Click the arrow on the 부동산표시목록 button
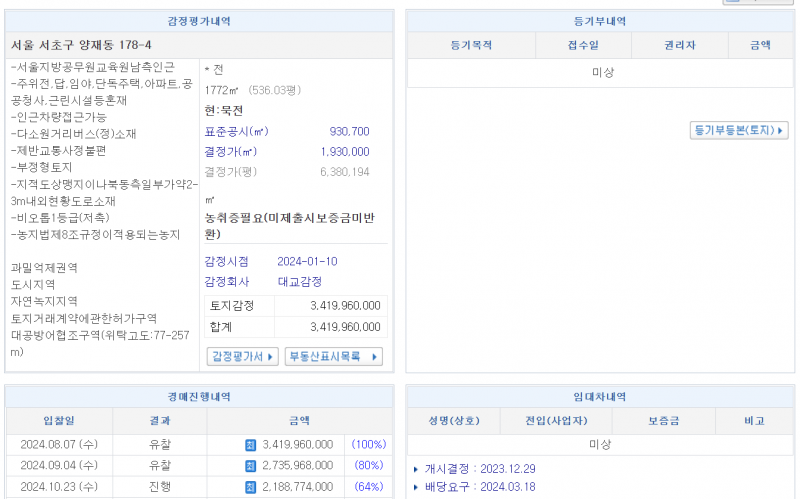This screenshot has width=800, height=499. click(x=375, y=357)
